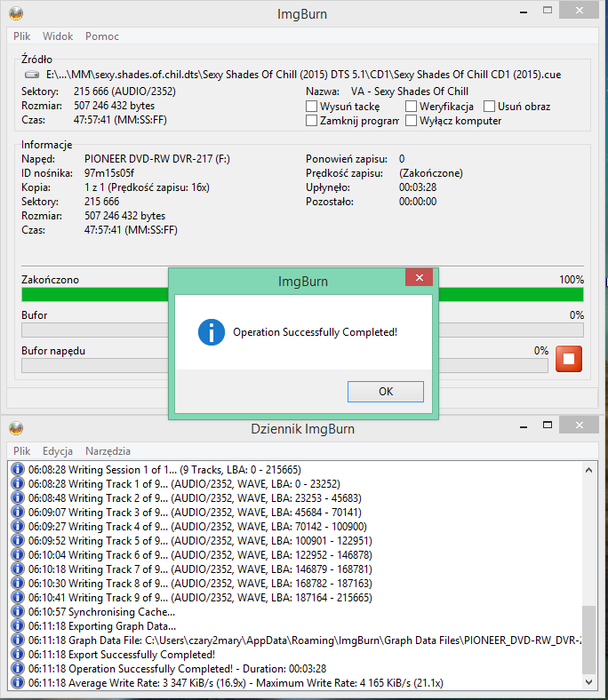
Task: Click info icon of Writing Session 1 log row
Action: 18,470
